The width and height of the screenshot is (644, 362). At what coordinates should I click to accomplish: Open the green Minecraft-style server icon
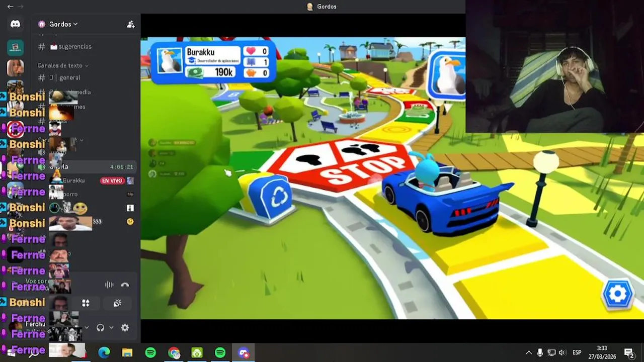pyautogui.click(x=15, y=47)
